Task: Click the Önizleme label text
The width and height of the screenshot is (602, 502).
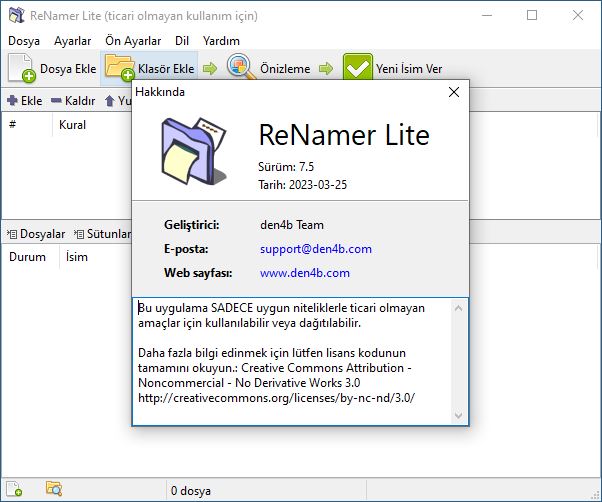Action: 285,69
